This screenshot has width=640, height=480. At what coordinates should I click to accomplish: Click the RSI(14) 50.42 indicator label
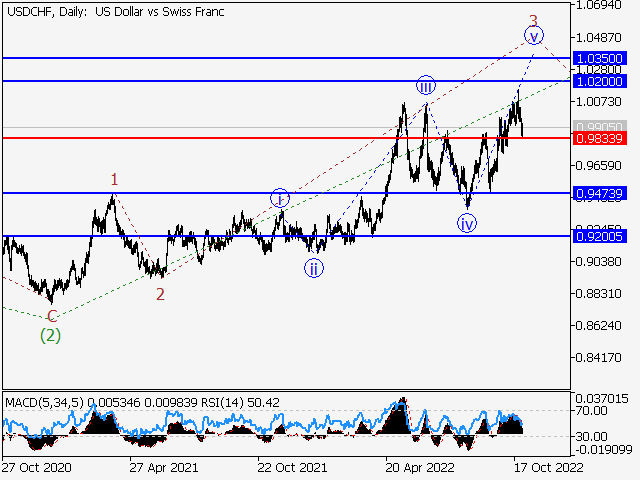point(240,403)
